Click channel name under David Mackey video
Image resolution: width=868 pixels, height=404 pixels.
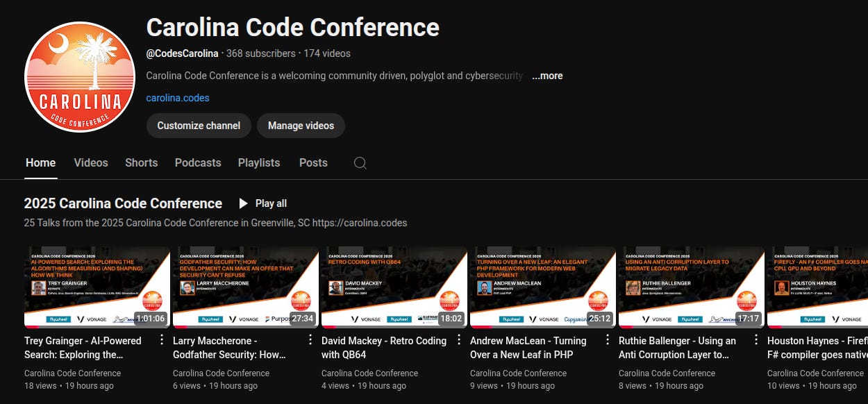[x=369, y=373]
